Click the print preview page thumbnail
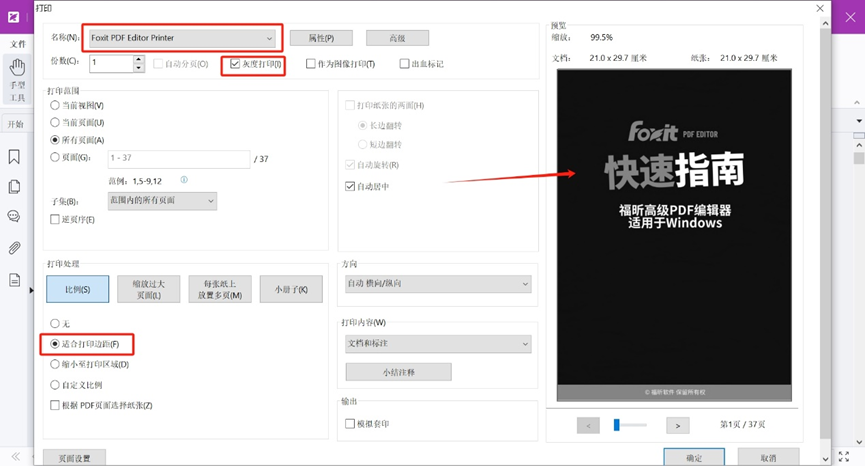 (674, 235)
